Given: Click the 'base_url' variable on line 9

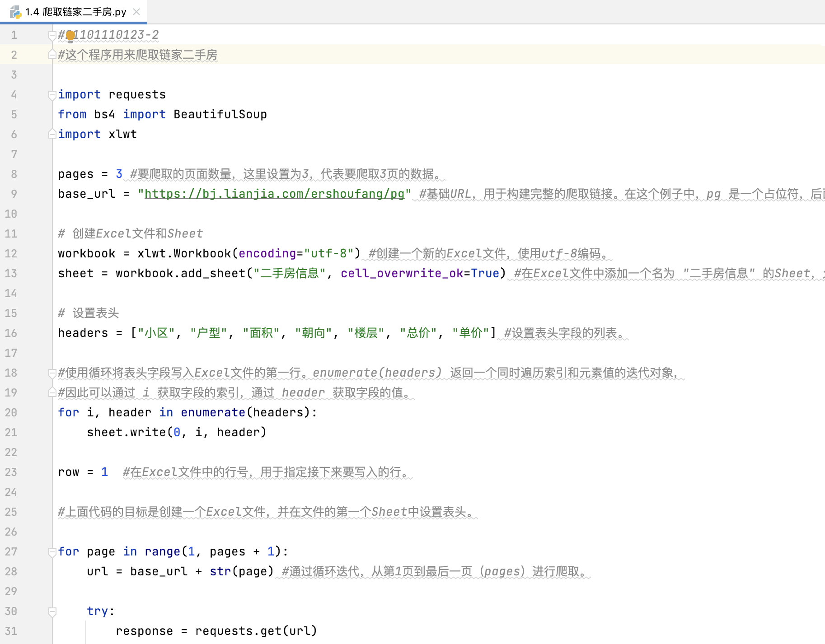Looking at the screenshot, I should [86, 194].
